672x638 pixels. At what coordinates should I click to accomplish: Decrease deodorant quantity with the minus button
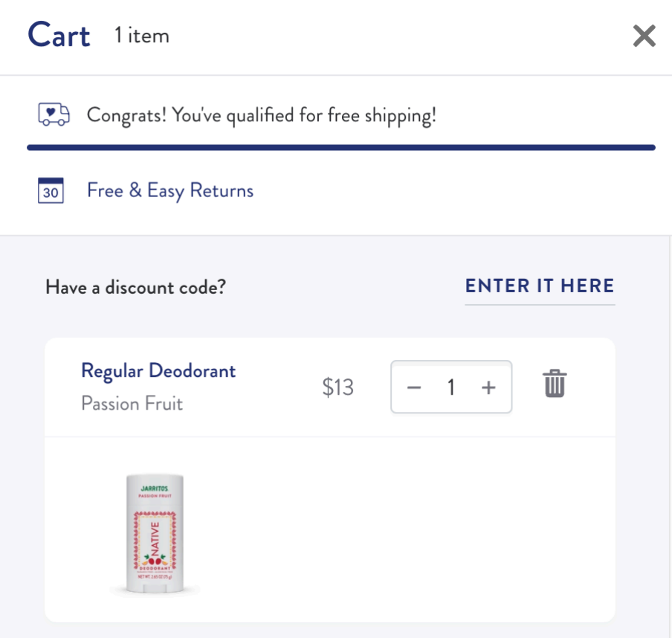pyautogui.click(x=415, y=387)
